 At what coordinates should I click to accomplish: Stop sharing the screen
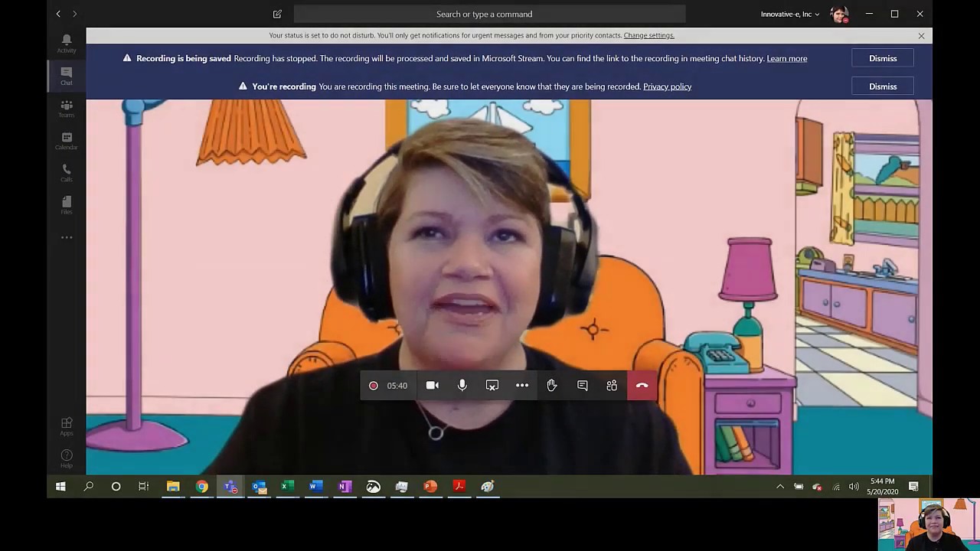pos(492,386)
